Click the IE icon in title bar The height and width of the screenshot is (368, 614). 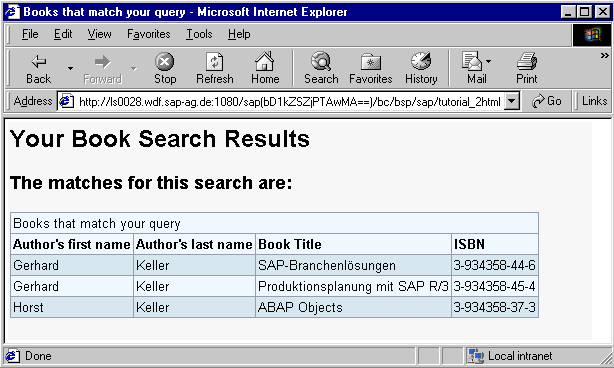[12, 12]
